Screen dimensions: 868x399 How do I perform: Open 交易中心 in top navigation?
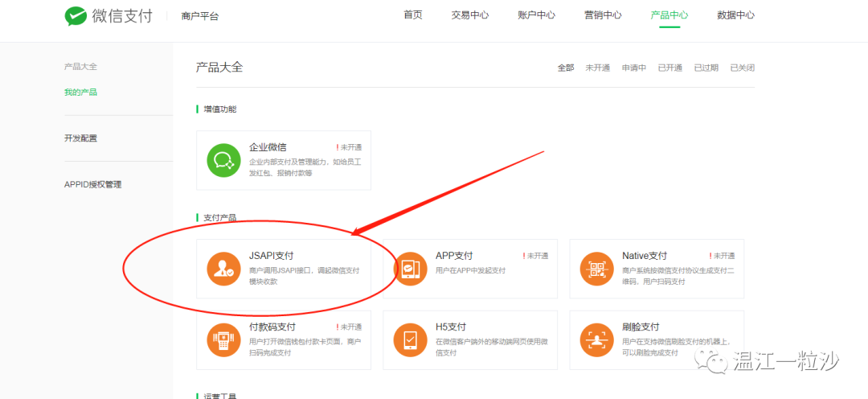(x=470, y=15)
